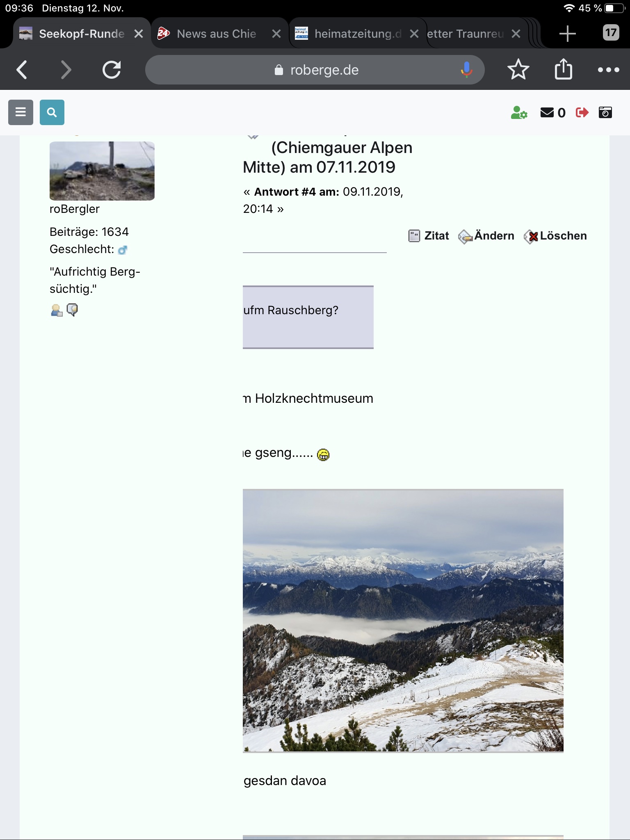Viewport: 630px width, 840px height.
Task: Open the browser share icon
Action: pyautogui.click(x=563, y=69)
